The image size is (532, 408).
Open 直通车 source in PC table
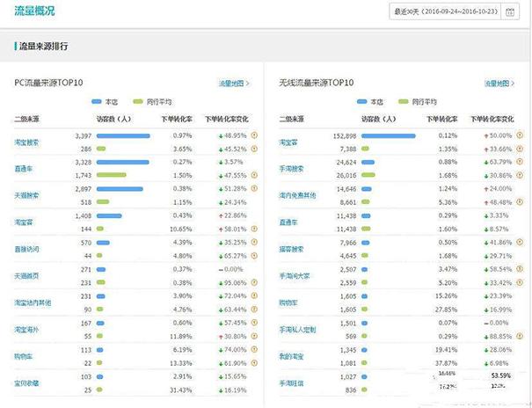[x=24, y=169]
